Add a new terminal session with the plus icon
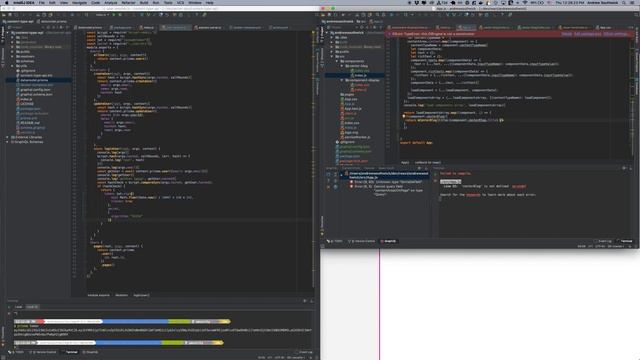Image resolution: width=640 pixels, height=360 pixels. [9, 307]
